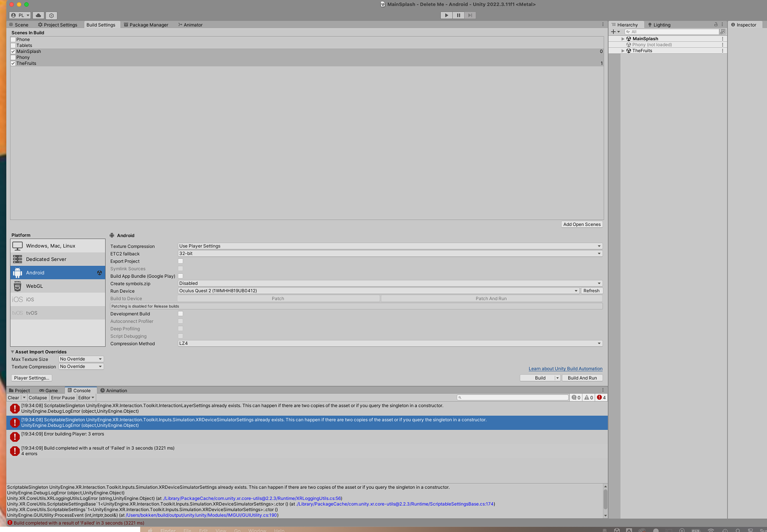Start Play mode with the Play button
767x532 pixels.
point(446,15)
